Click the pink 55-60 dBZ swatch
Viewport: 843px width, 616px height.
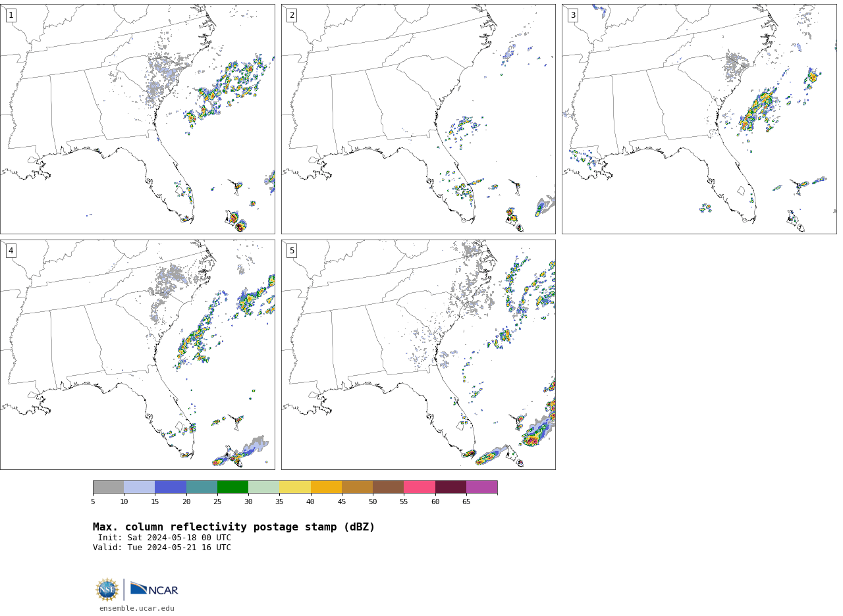tap(420, 487)
